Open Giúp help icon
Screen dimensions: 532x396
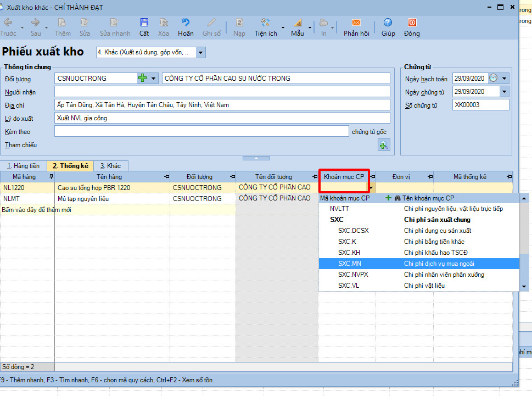[x=388, y=23]
